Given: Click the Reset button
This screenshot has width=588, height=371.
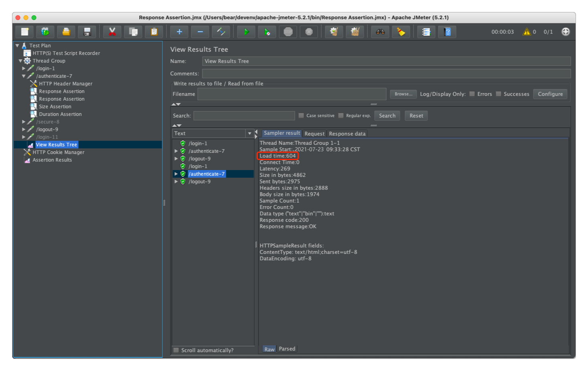Looking at the screenshot, I should 416,116.
